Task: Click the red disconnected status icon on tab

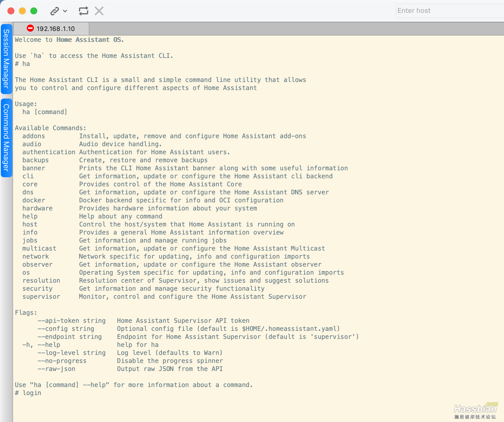Action: tap(30, 28)
